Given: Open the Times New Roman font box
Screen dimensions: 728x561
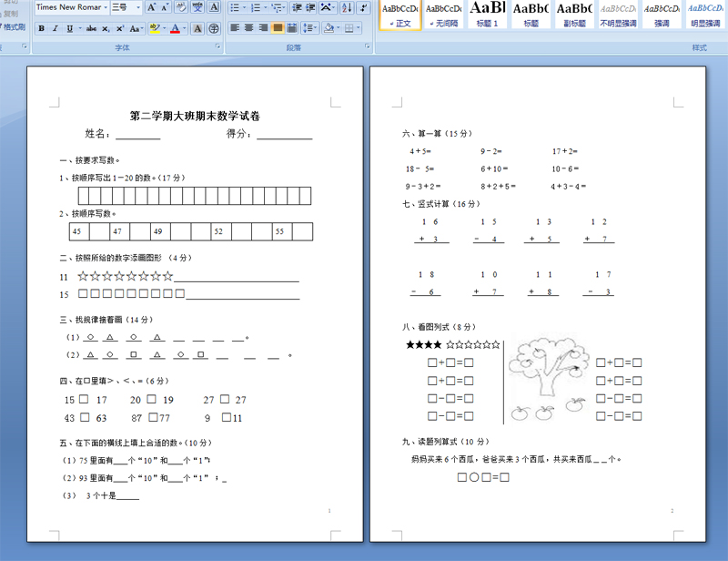Looking at the screenshot, I should (x=72, y=7).
